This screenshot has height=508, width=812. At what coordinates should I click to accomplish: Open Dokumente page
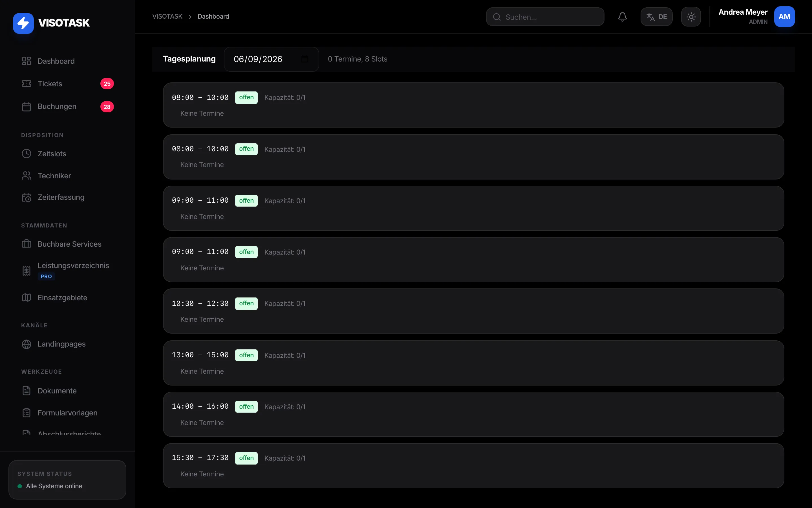(67, 391)
